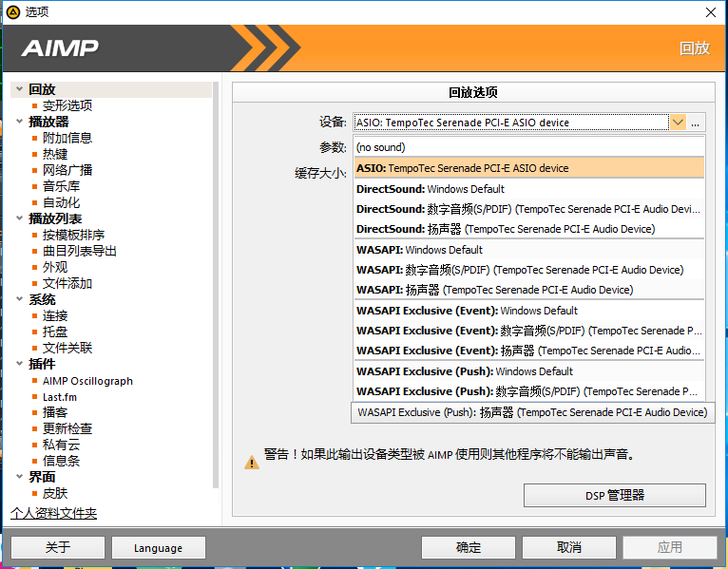Click AIMP icon in title bar
The width and height of the screenshot is (728, 569).
13,12
